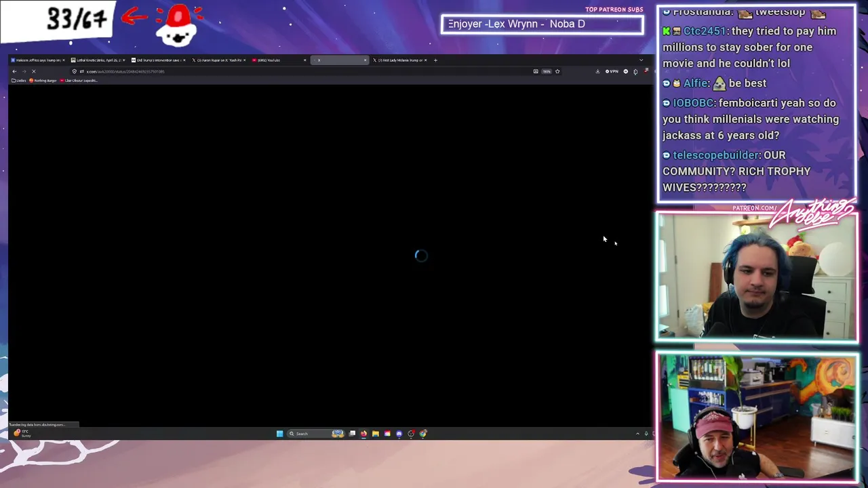Click the top Patreon subs name ticker
868x488 pixels.
542,24
